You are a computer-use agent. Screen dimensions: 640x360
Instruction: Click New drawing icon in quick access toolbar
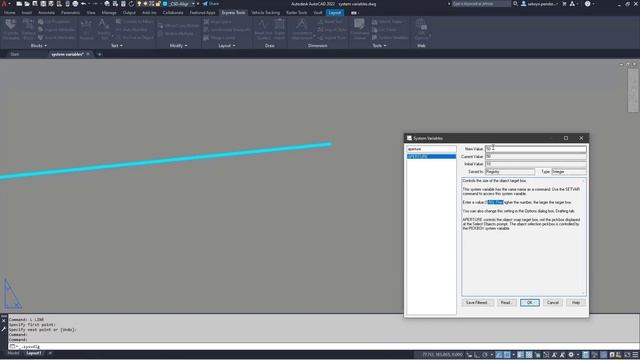tap(19, 4)
